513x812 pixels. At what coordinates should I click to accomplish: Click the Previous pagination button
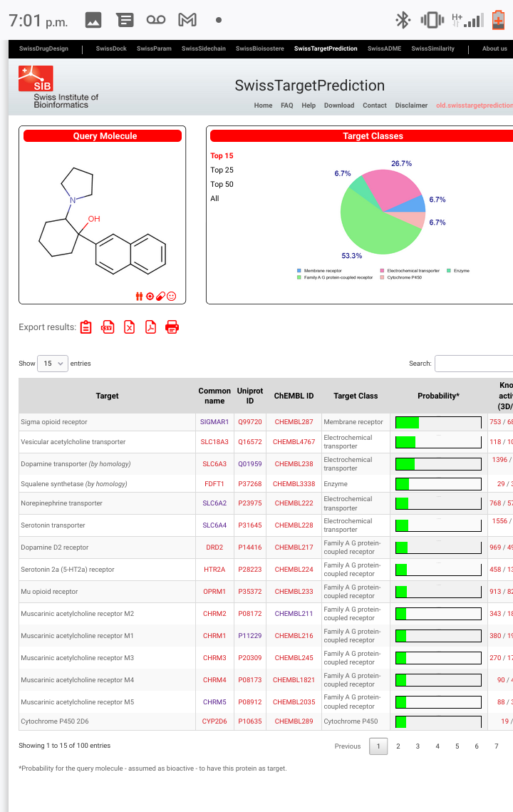348,746
